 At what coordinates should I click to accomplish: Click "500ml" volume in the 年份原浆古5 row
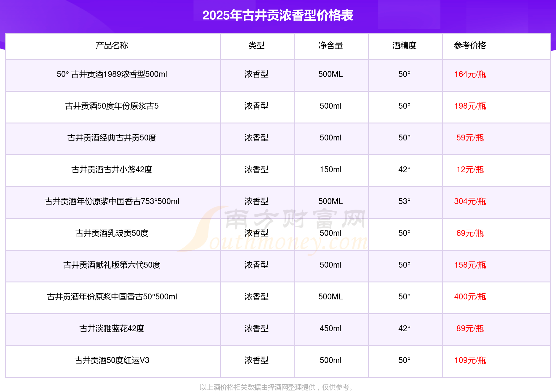331,106
